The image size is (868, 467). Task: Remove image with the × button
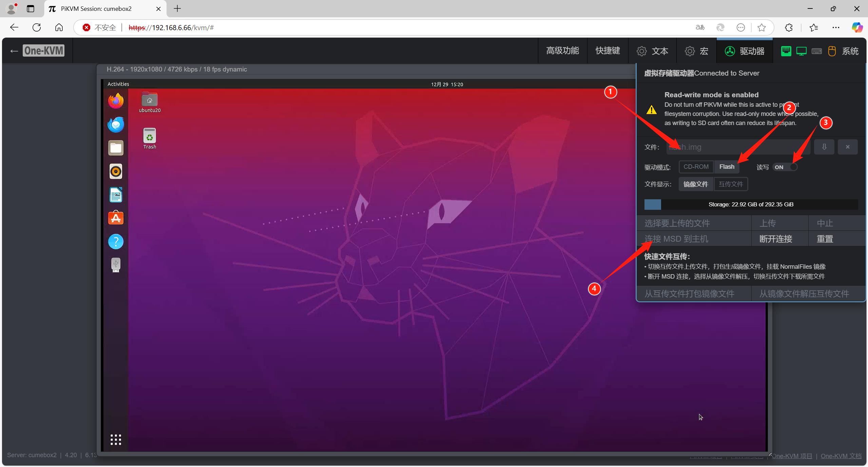tap(847, 147)
